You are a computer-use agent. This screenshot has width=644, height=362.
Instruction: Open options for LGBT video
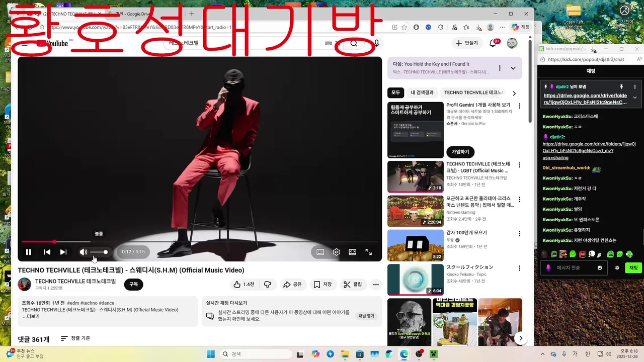(520, 165)
